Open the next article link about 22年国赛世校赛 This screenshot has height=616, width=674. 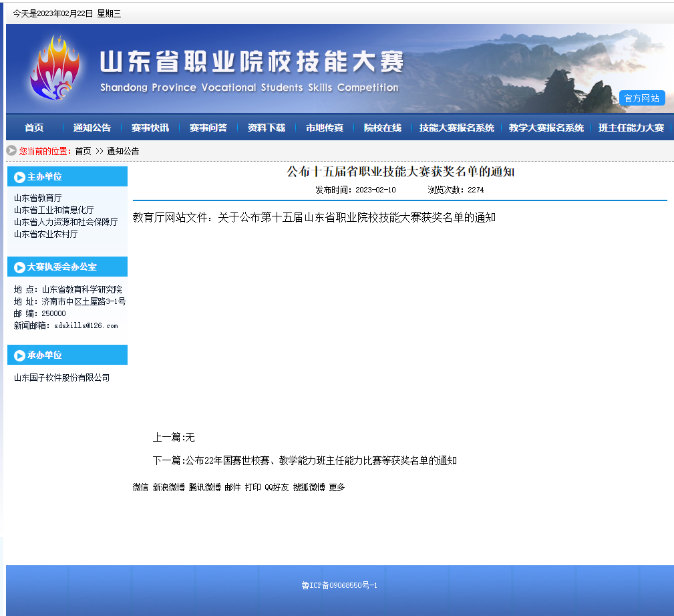321,460
